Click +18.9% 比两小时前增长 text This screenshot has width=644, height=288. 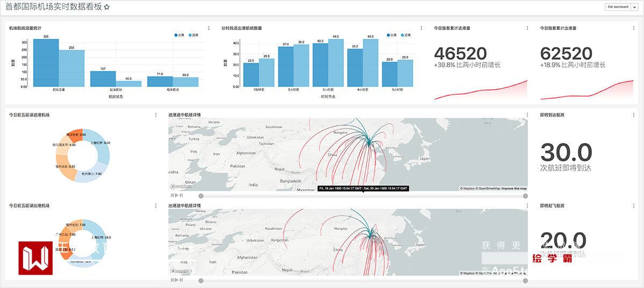[x=573, y=65]
